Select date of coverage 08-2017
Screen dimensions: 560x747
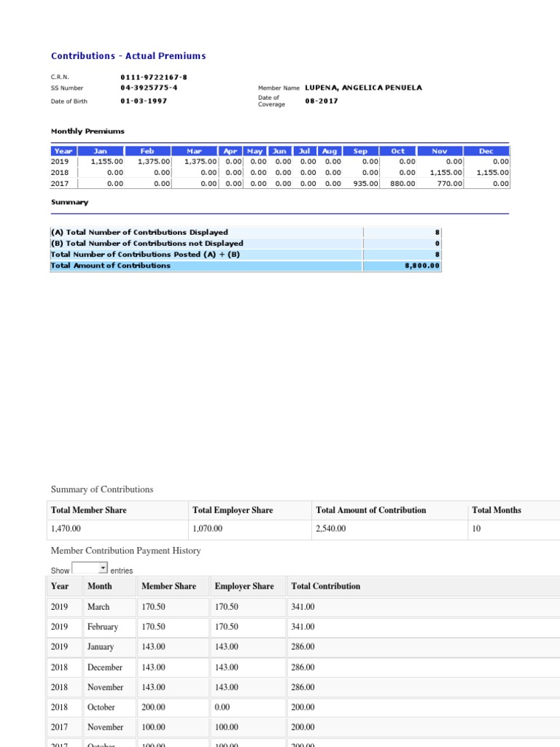click(322, 101)
